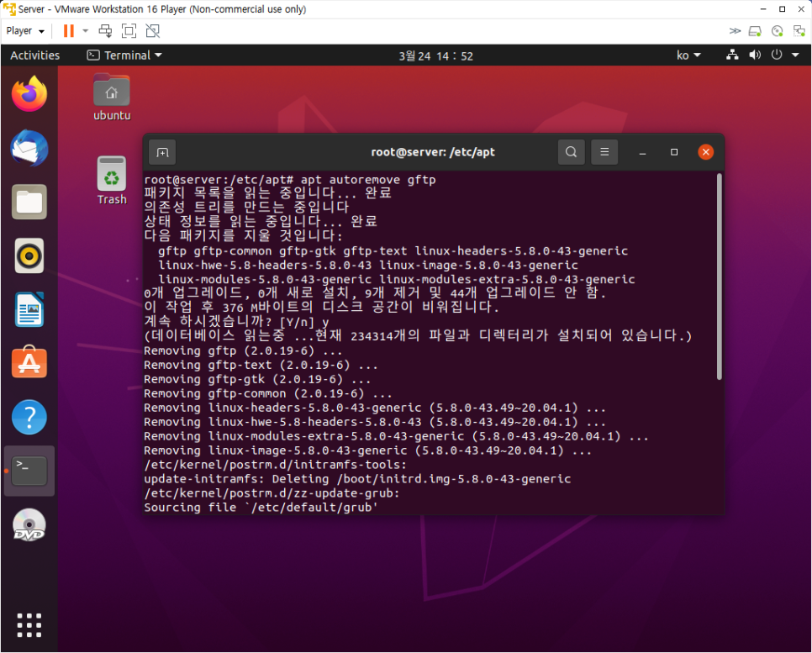Open the terminal hamburger menu
This screenshot has height=653, width=812.
[x=604, y=152]
